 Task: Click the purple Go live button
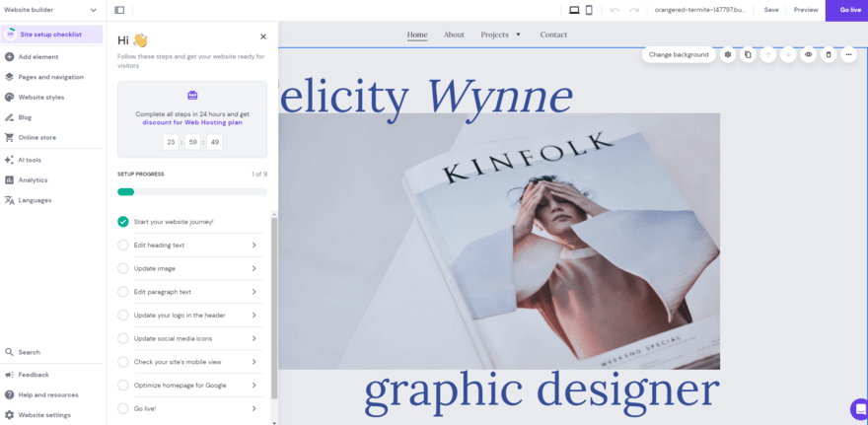(846, 11)
